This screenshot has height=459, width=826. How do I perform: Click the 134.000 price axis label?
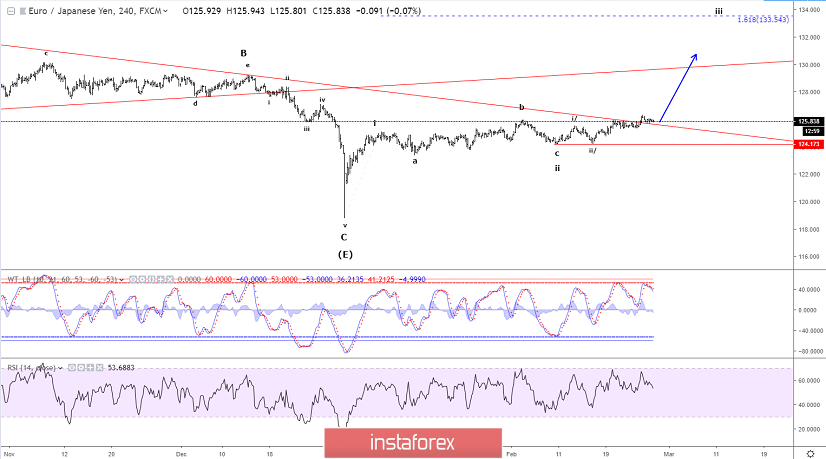[809, 10]
